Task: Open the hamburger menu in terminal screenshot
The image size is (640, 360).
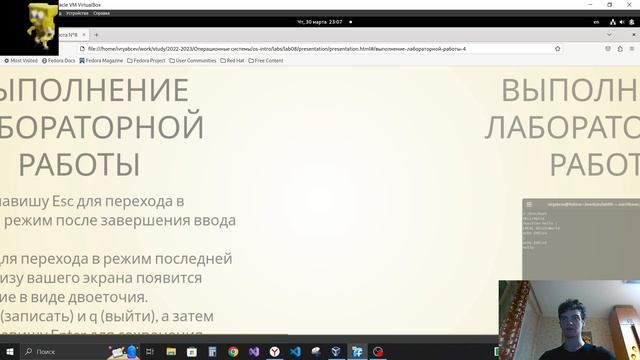Action: (529, 204)
